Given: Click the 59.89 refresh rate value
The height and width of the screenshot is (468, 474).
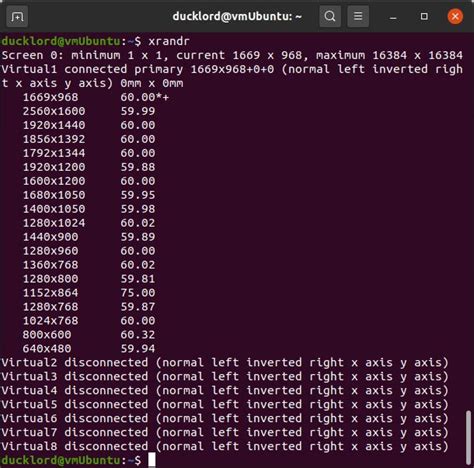Looking at the screenshot, I should 138,237.
